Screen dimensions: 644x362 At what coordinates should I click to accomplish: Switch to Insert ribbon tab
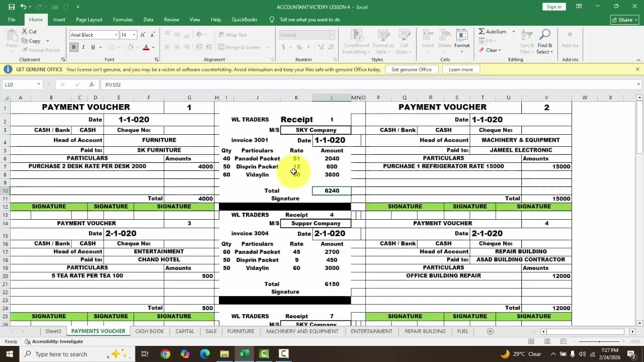click(x=59, y=20)
